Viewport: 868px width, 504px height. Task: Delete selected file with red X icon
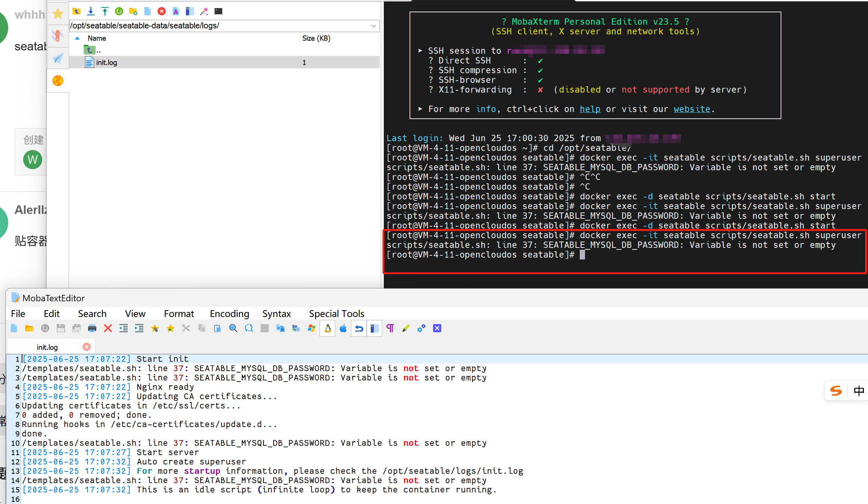coord(162,11)
